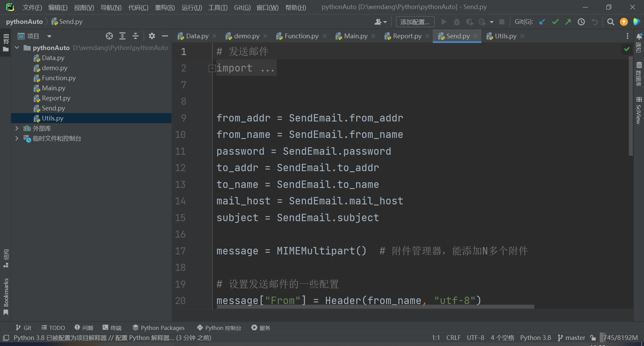This screenshot has height=346, width=644.
Task: Open the user account icon menu
Action: pyautogui.click(x=381, y=22)
